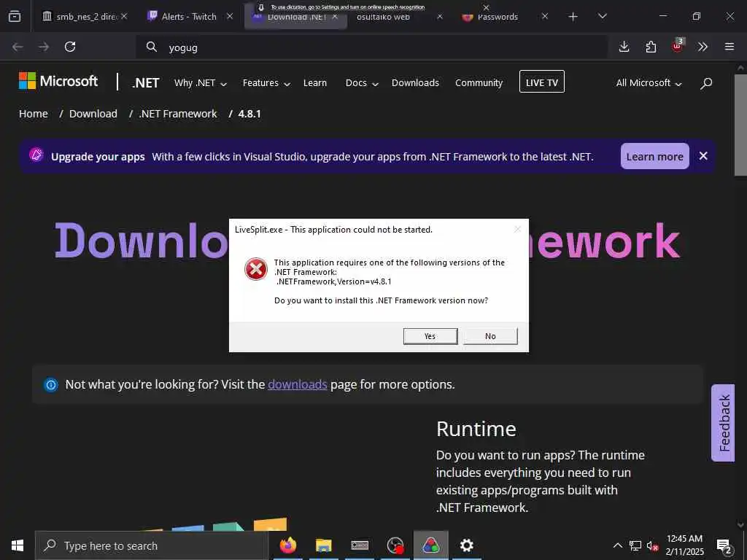Click the colored-circles app in taskbar
747x560 pixels.
tap(430, 545)
